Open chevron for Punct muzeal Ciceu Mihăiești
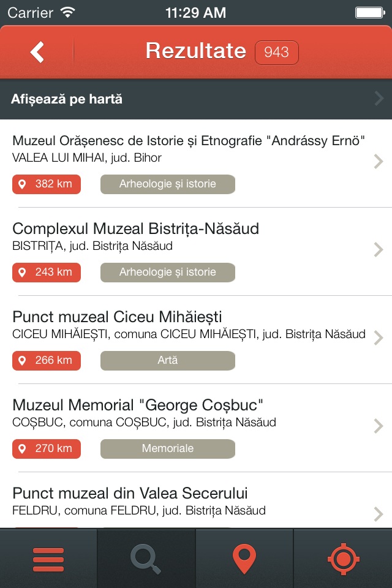The width and height of the screenshot is (392, 588). pos(379,338)
